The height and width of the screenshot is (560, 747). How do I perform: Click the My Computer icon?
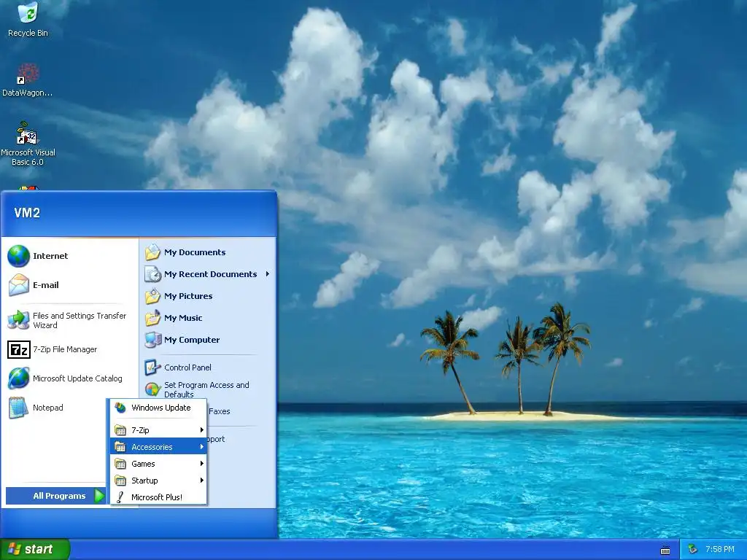click(x=152, y=340)
